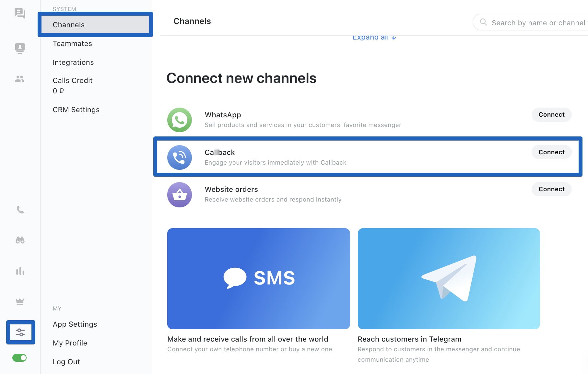Open the Integrations section
Viewport: 588px width, 374px height.
pyautogui.click(x=73, y=62)
